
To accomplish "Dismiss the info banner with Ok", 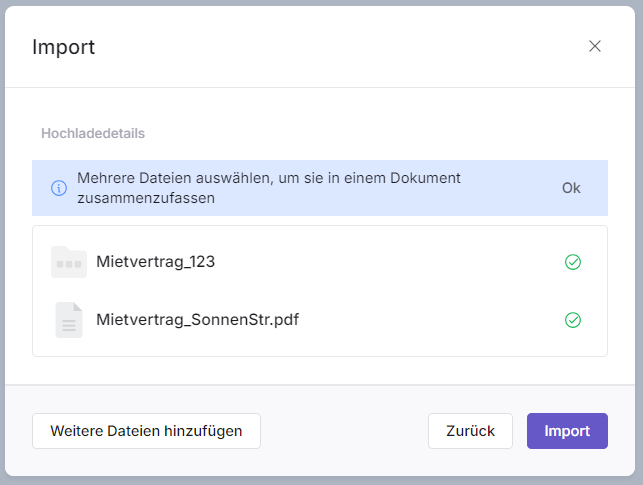I will tap(571, 188).
